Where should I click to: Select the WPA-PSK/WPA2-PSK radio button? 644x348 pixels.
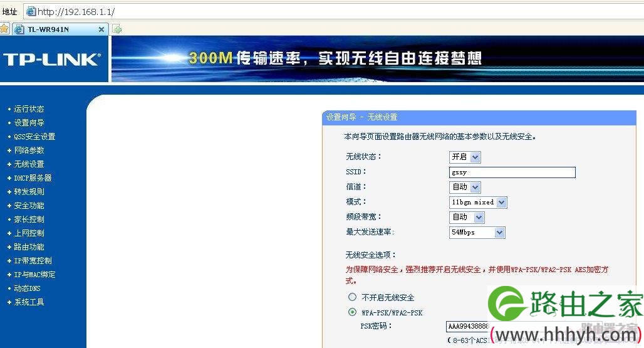352,312
